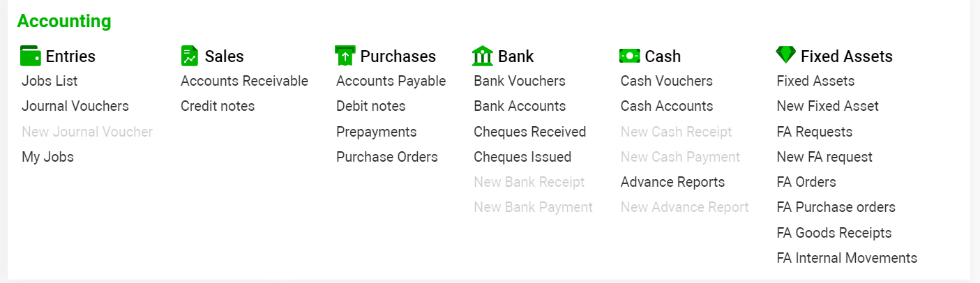The image size is (980, 283).
Task: Open Accounts Payable
Action: coord(391,81)
